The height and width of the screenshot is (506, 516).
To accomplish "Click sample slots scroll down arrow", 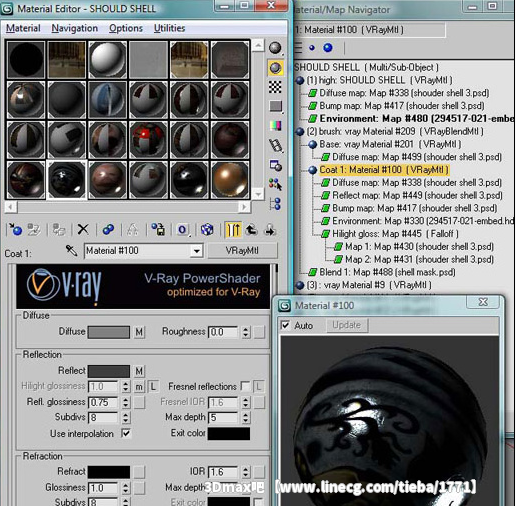I will pyautogui.click(x=258, y=194).
